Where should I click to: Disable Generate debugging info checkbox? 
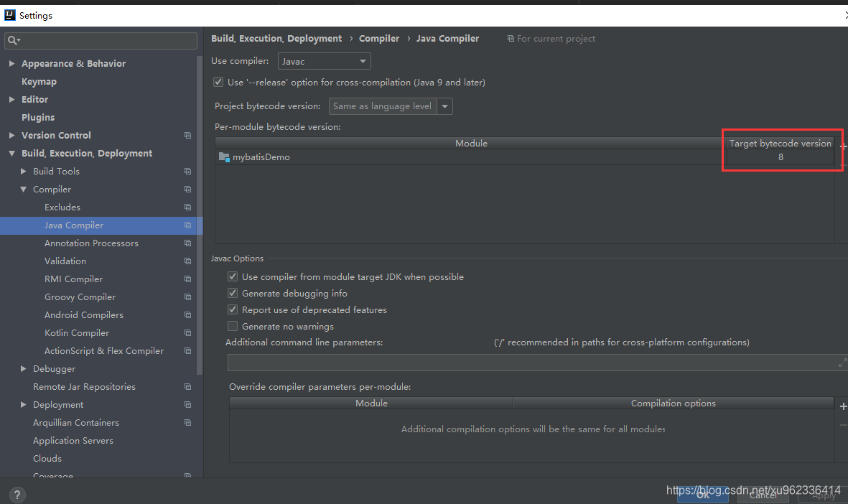pos(233,293)
